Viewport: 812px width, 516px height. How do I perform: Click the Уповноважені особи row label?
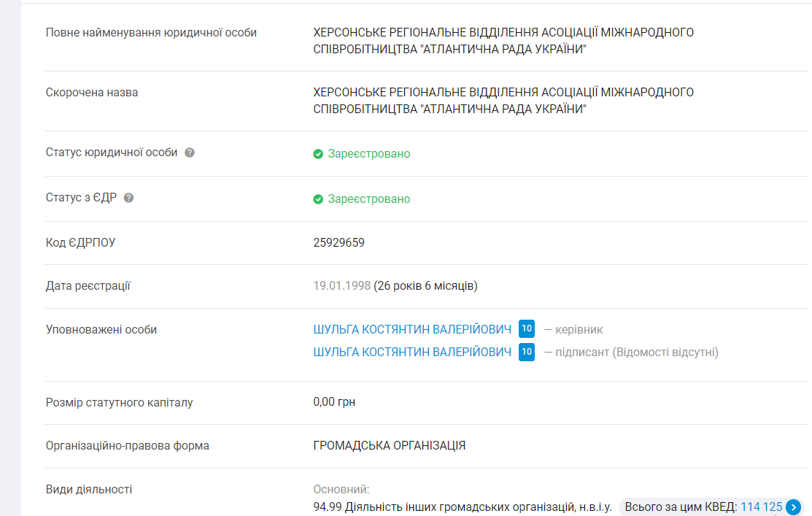tap(101, 330)
